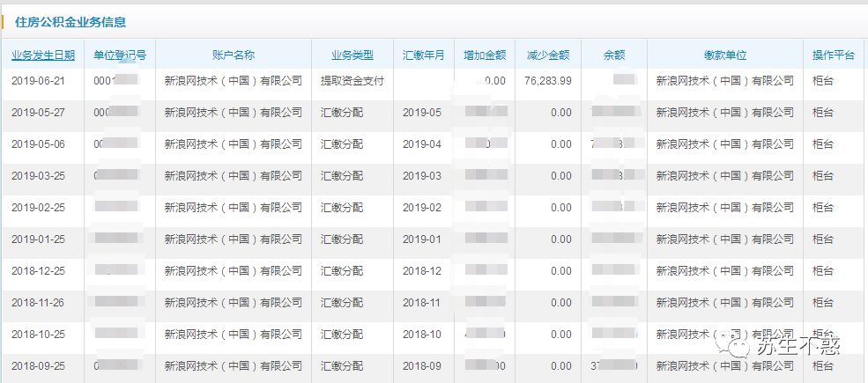Click the 单位登记号 column header
Viewport: 868px width, 383px height.
coord(120,55)
